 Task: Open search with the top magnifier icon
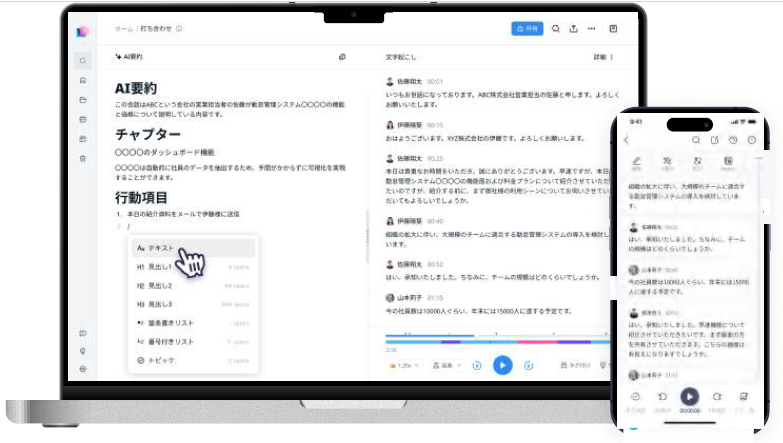(x=556, y=29)
